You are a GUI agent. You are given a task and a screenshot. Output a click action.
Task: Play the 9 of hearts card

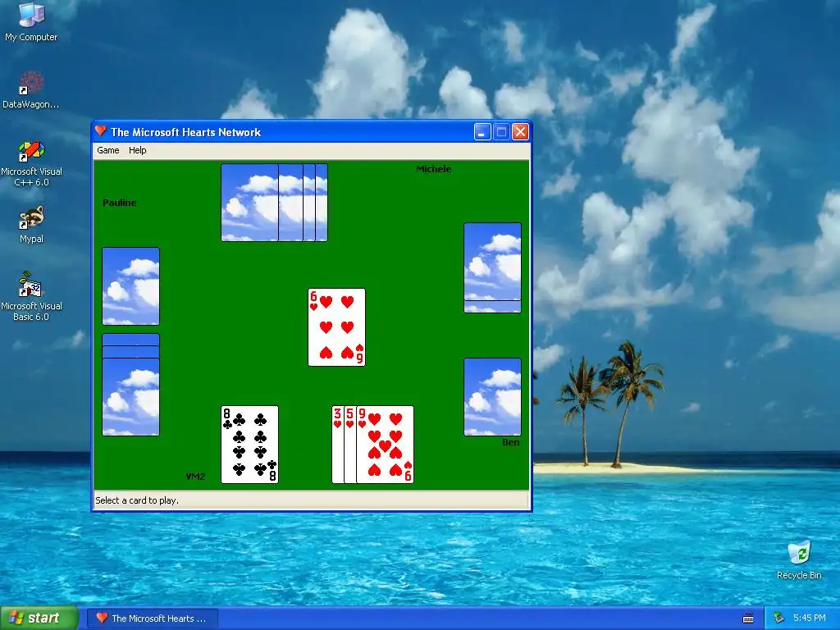pos(386,445)
